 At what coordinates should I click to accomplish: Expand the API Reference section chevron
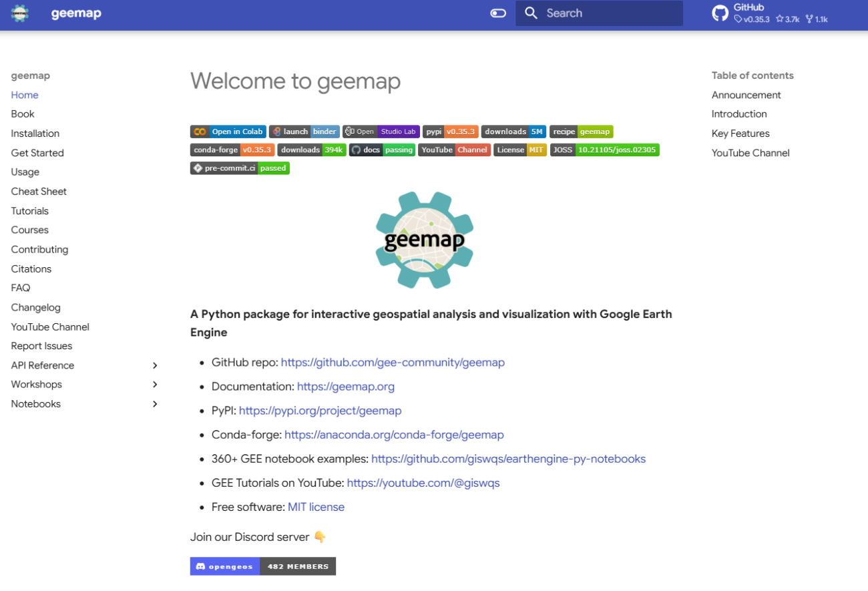pos(155,365)
